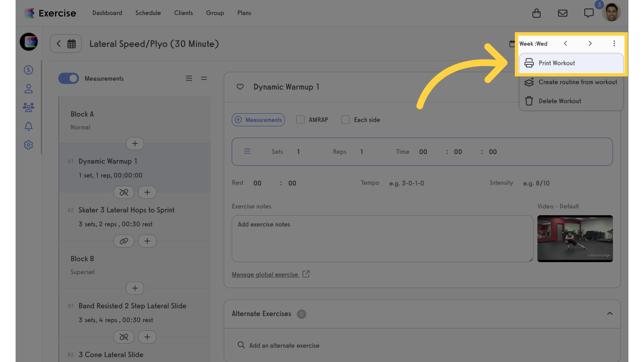This screenshot has width=644, height=362.
Task: Open the Group tab
Action: [215, 13]
